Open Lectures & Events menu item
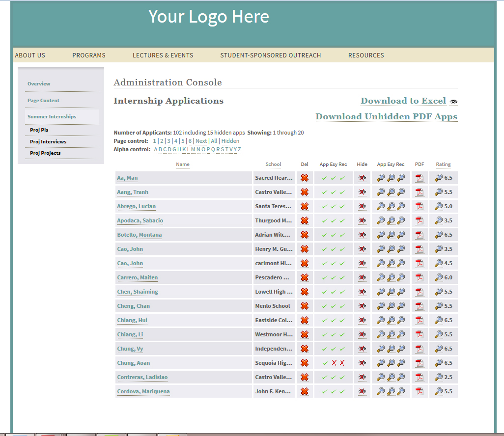The height and width of the screenshot is (436, 504). click(x=163, y=55)
